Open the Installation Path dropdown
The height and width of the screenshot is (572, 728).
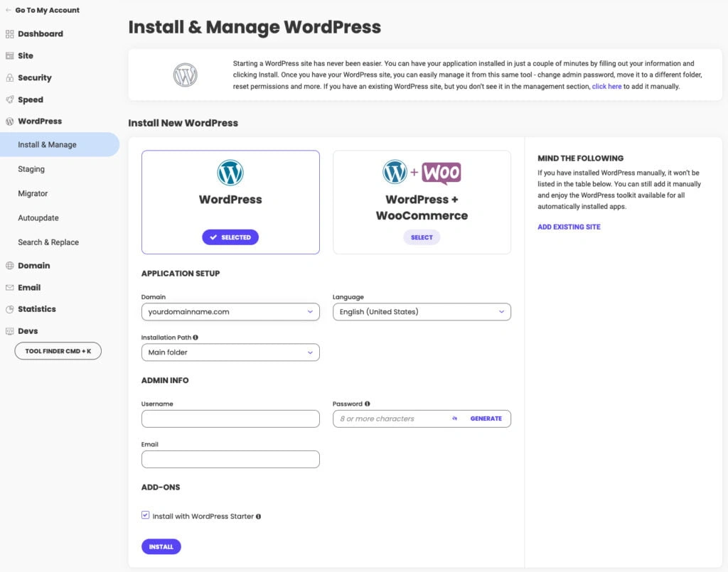click(x=230, y=352)
